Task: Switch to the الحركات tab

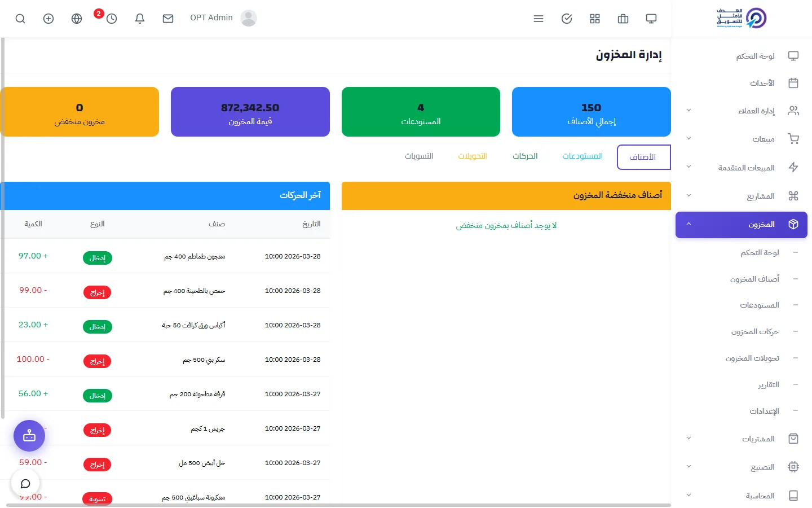Action: coord(525,156)
